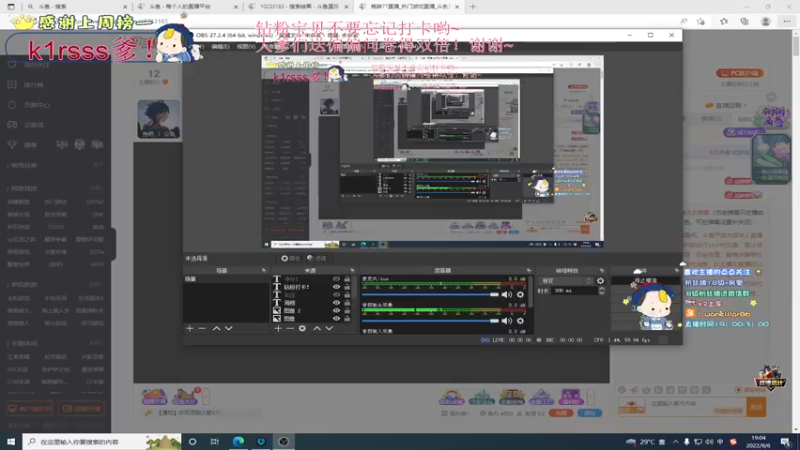
Task: Open Task View on taskbar
Action: [215, 441]
